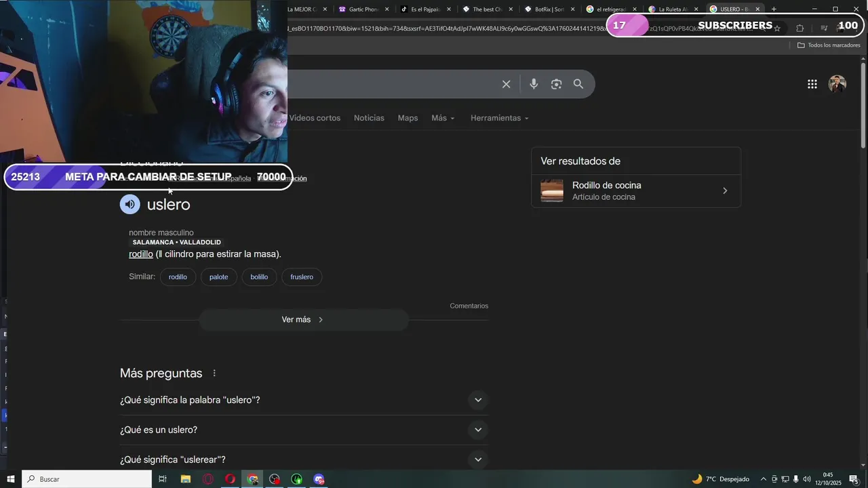Open the Google account profile picture

click(837, 84)
